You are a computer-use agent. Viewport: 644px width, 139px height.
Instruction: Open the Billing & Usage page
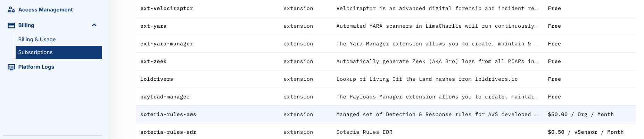click(37, 40)
